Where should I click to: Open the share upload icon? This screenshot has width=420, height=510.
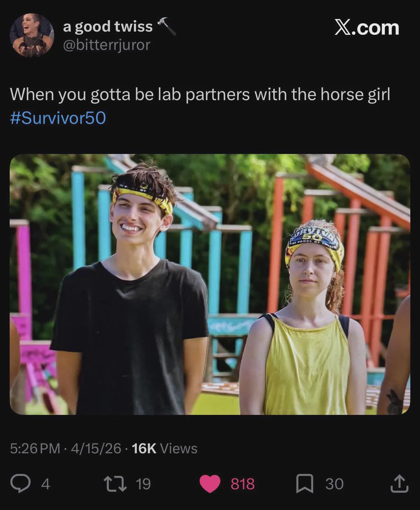tap(399, 484)
